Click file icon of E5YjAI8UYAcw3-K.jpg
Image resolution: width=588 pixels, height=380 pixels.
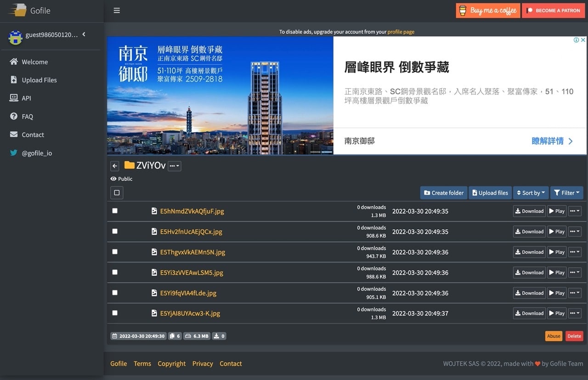click(x=154, y=313)
